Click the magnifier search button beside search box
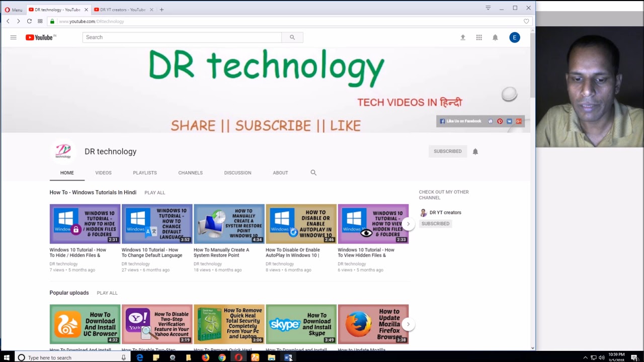Viewport: 644px width, 362px height. click(x=292, y=37)
